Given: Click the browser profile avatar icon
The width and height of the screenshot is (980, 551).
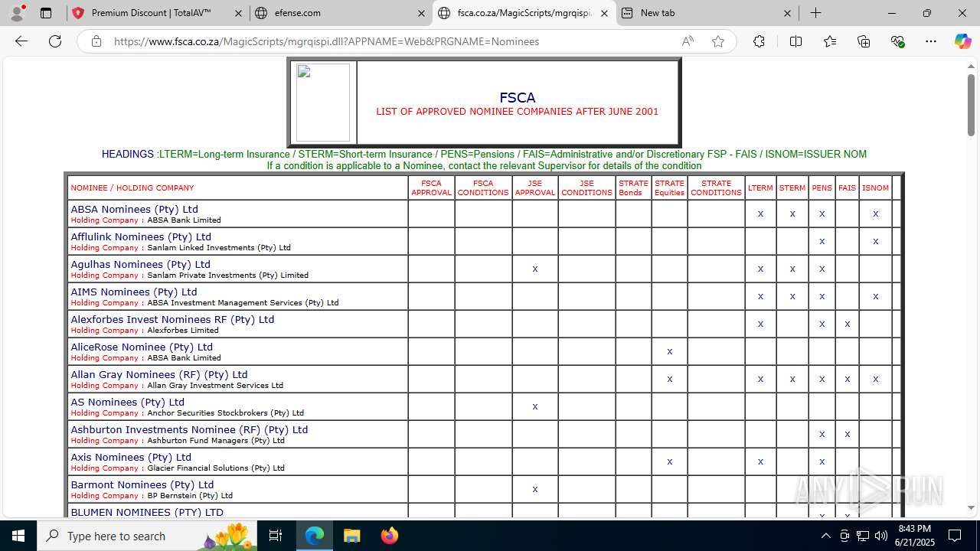Looking at the screenshot, I should [17, 13].
